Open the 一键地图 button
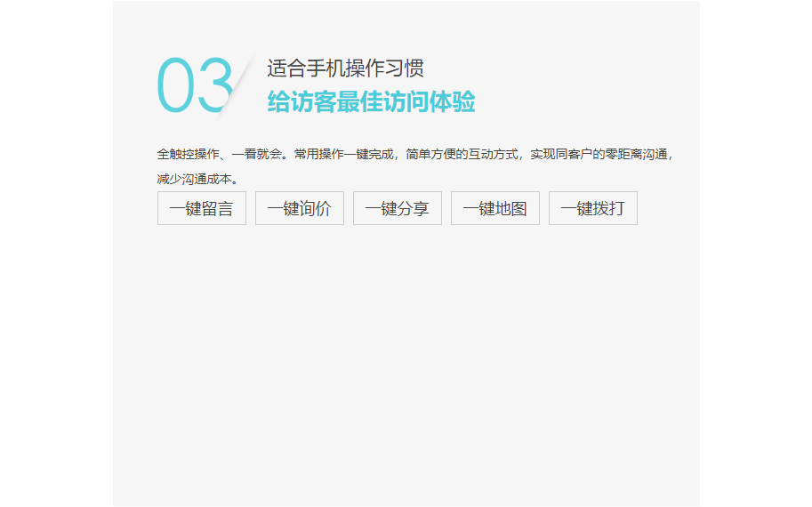The image size is (812, 507). [x=495, y=208]
